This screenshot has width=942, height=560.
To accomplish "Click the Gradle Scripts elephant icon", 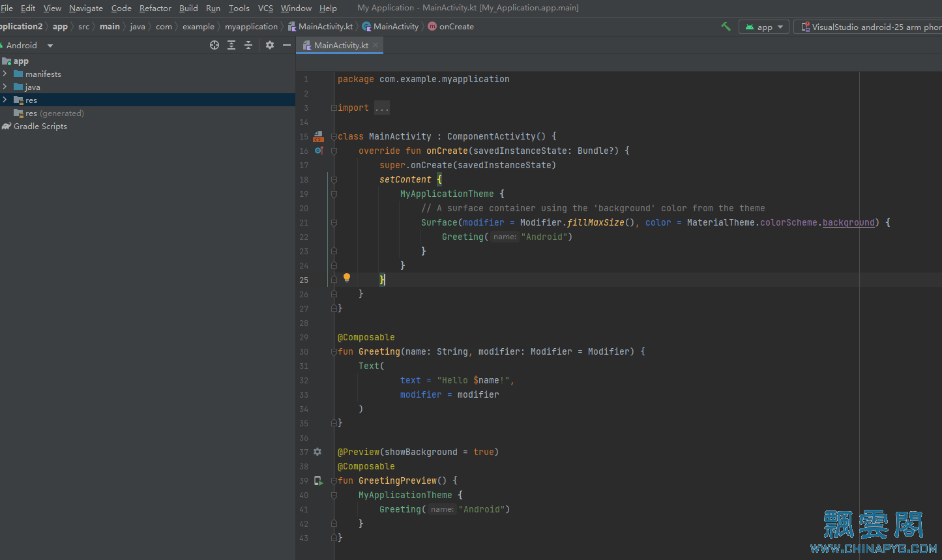I will click(x=7, y=126).
